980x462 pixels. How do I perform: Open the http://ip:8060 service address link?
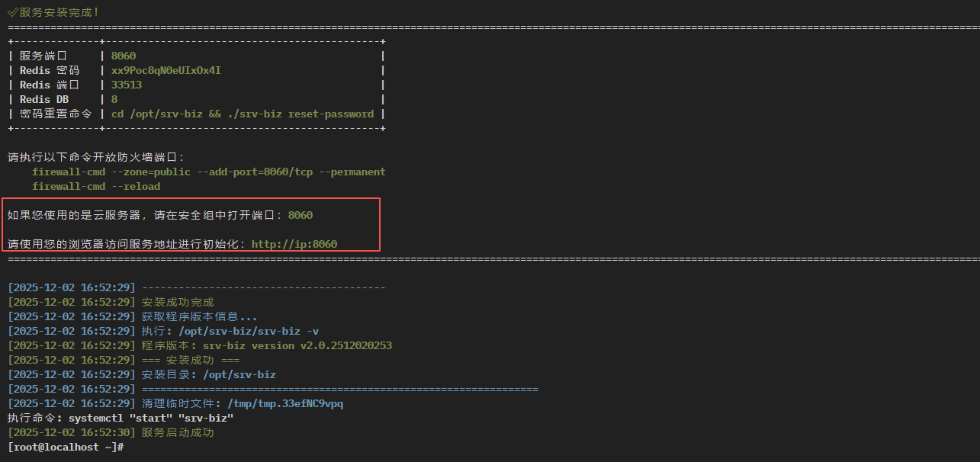294,245
